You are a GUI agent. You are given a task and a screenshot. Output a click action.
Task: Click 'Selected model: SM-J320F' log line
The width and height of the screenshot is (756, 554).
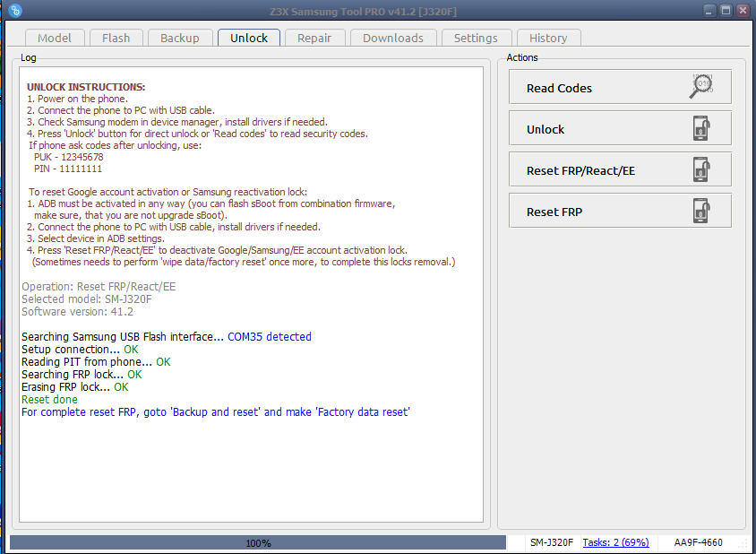tap(87, 299)
